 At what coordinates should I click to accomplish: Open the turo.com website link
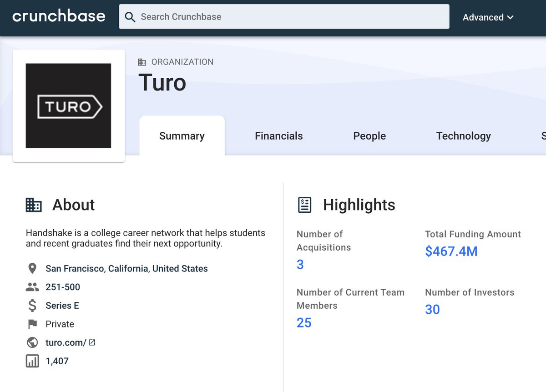pyautogui.click(x=66, y=342)
